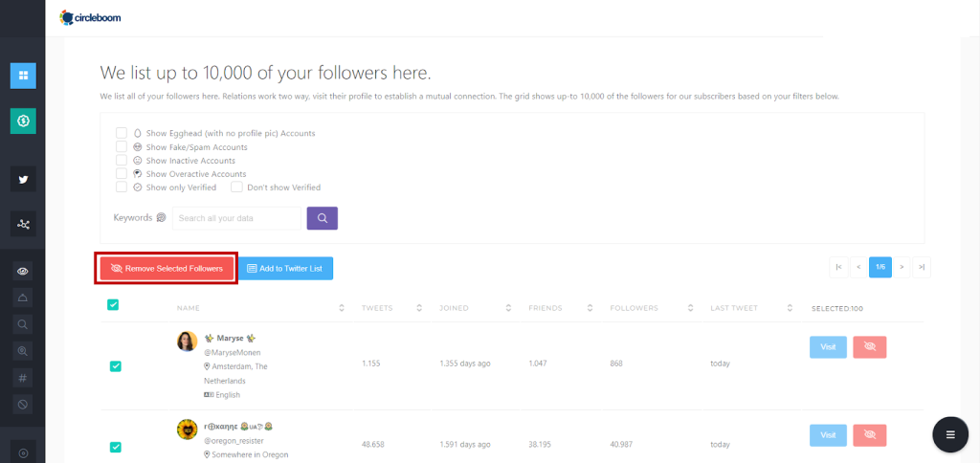Open the dashboard grid icon in sidebar

pos(23,76)
